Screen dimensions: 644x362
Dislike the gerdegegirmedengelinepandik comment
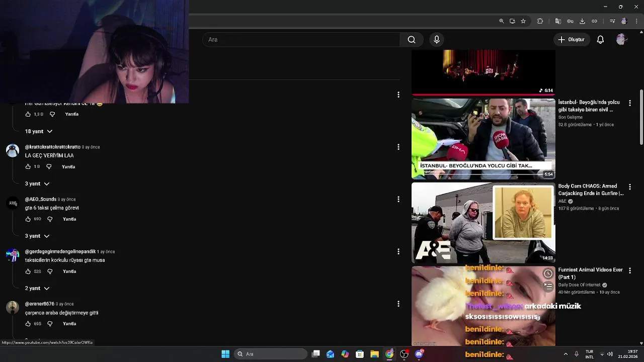click(x=50, y=271)
